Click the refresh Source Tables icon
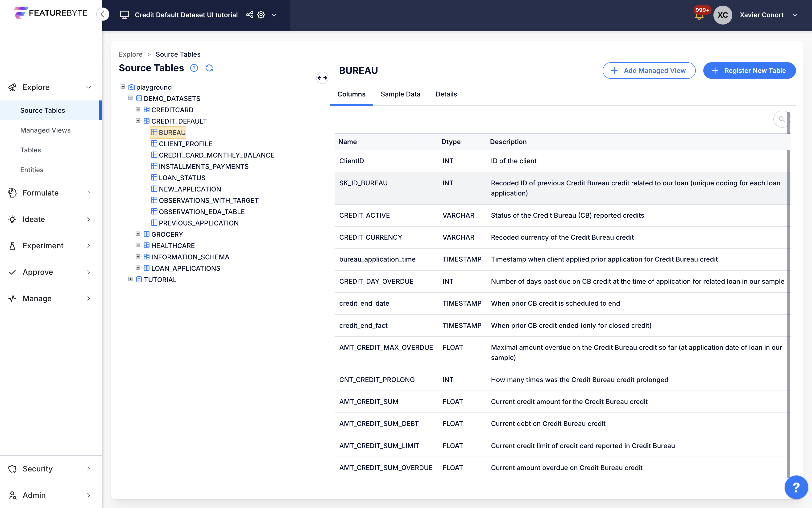The height and width of the screenshot is (508, 812). point(209,68)
